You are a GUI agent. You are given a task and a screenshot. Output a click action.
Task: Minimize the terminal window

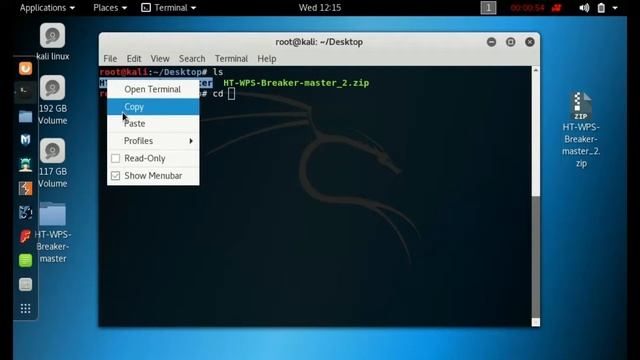[491, 42]
